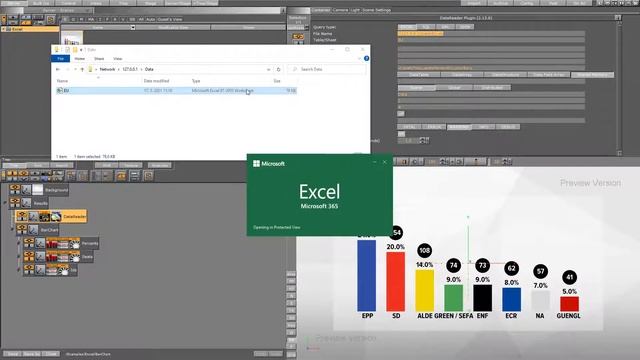The image size is (640, 360).
Task: Open the Home ribbon tab in Explorer
Action: [x=80, y=59]
